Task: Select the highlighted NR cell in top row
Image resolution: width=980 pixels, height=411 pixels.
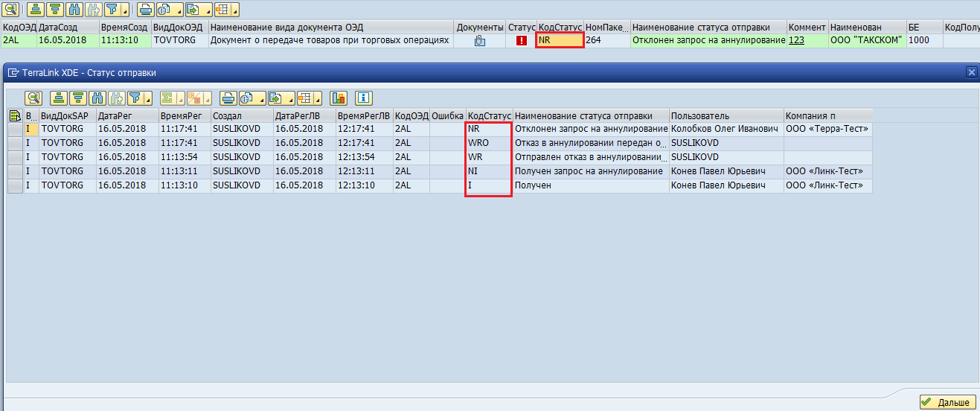Action: coord(559,40)
